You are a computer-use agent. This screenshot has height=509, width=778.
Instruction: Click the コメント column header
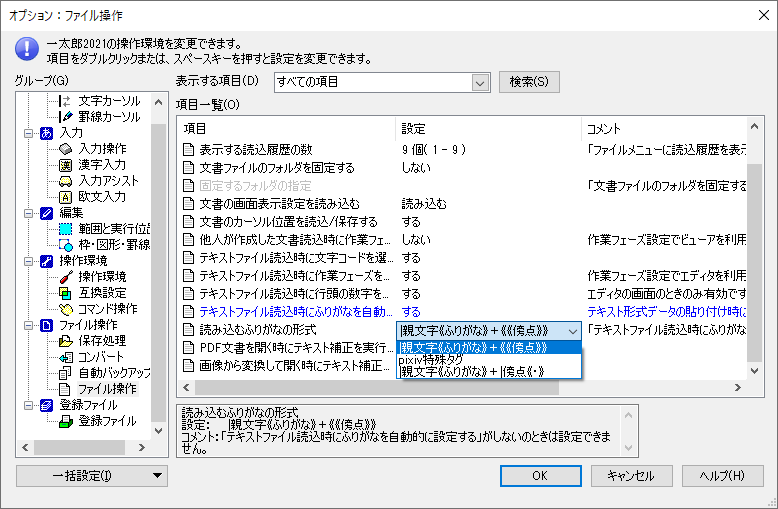(x=664, y=129)
